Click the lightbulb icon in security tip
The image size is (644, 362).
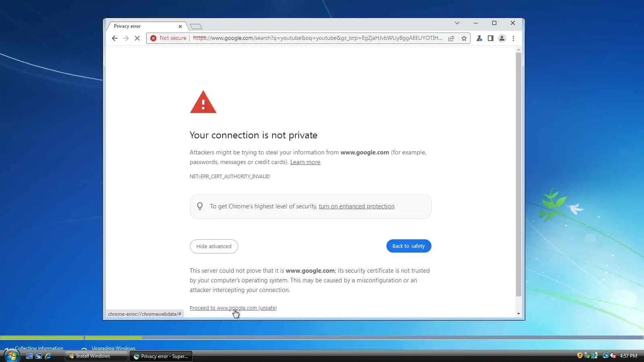pos(200,206)
